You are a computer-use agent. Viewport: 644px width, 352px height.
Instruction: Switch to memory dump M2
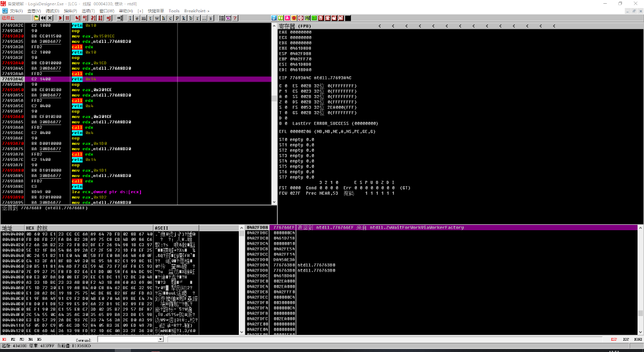click(x=13, y=339)
